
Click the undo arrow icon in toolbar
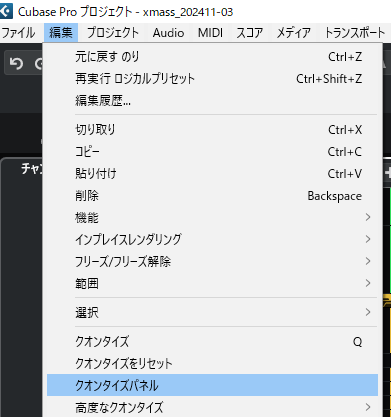16,63
